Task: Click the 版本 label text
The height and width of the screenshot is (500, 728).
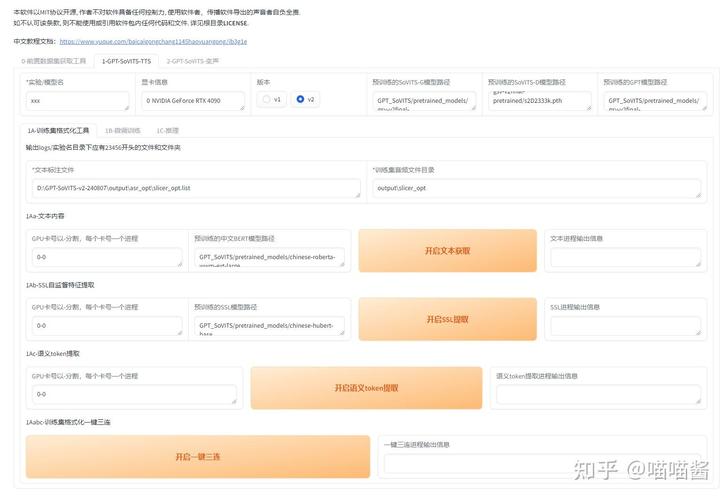Action: [263, 82]
